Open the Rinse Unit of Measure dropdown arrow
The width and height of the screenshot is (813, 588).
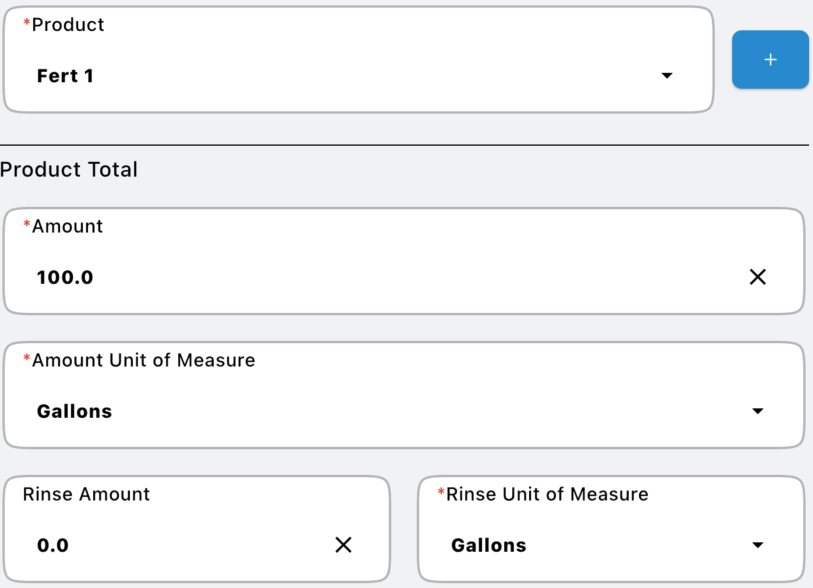coord(758,545)
